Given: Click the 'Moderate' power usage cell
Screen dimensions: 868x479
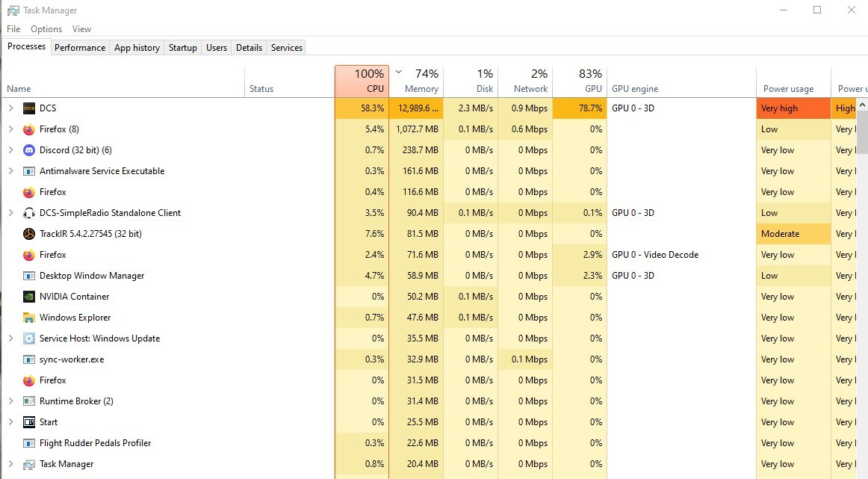Looking at the screenshot, I should click(793, 234).
